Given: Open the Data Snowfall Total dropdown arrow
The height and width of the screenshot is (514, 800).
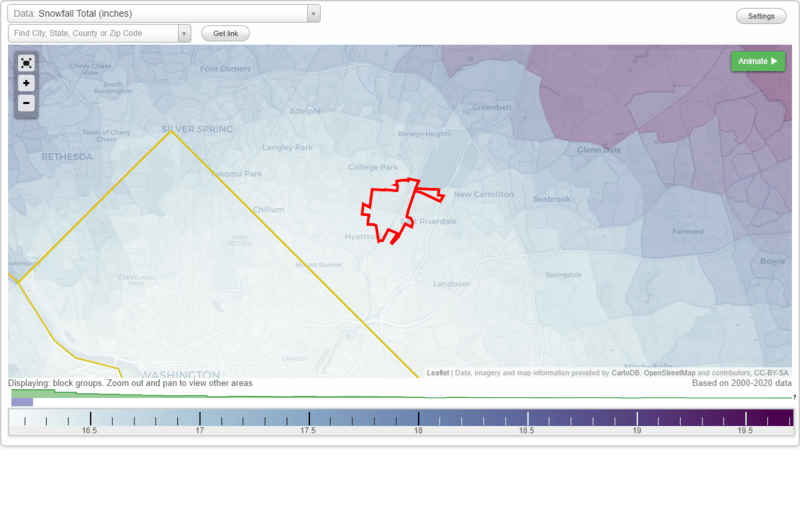Looking at the screenshot, I should click(313, 14).
